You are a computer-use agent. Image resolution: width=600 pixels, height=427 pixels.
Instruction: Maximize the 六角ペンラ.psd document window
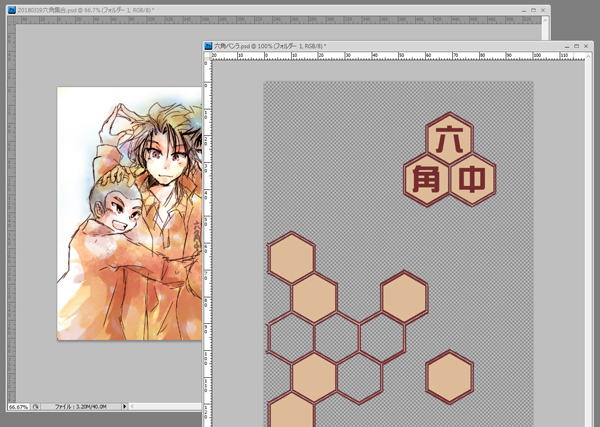pos(578,46)
